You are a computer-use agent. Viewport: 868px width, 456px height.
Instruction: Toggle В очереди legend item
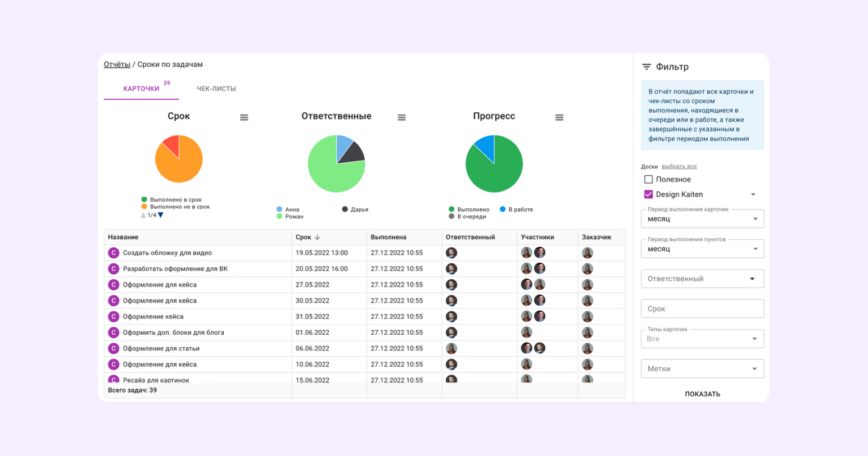point(467,216)
